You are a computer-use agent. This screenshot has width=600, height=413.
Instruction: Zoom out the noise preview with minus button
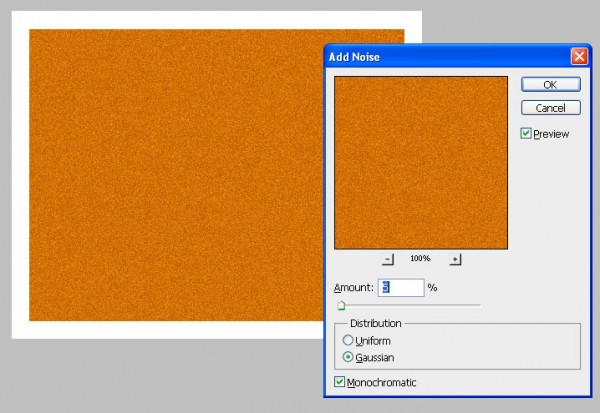tap(388, 259)
